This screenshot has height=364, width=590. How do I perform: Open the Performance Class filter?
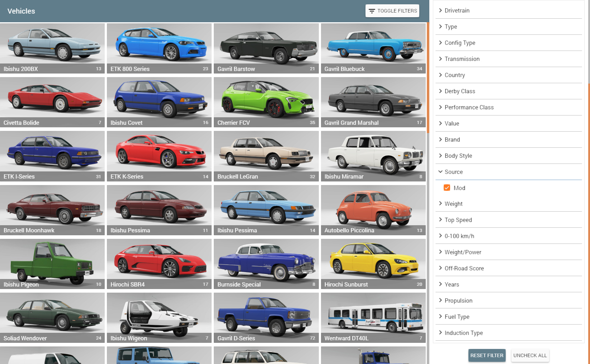pos(509,107)
